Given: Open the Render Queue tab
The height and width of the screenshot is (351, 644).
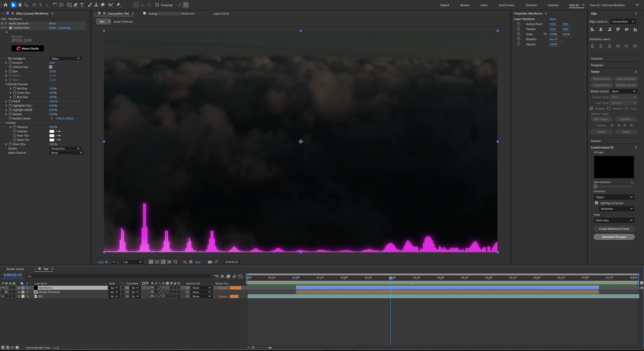Looking at the screenshot, I should pos(15,269).
